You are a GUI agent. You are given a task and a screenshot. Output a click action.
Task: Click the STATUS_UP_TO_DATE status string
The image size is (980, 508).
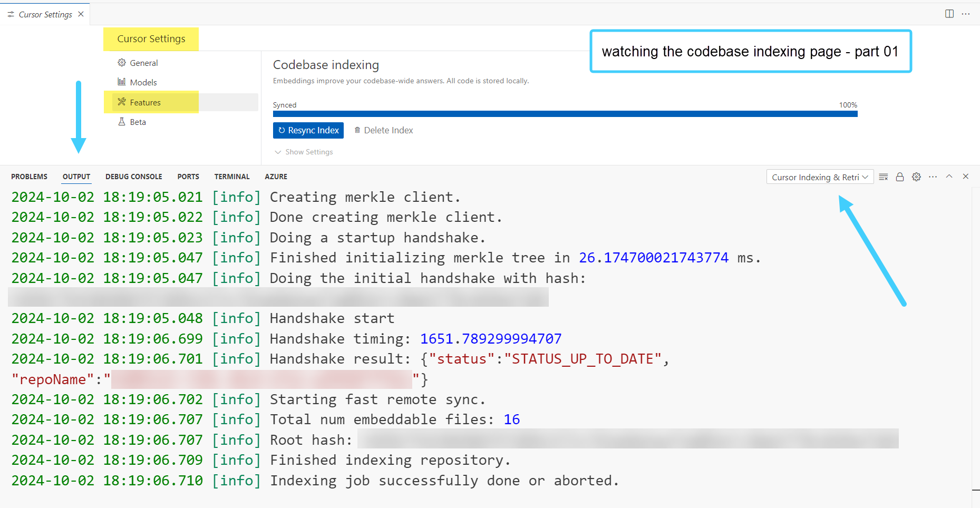pos(583,359)
